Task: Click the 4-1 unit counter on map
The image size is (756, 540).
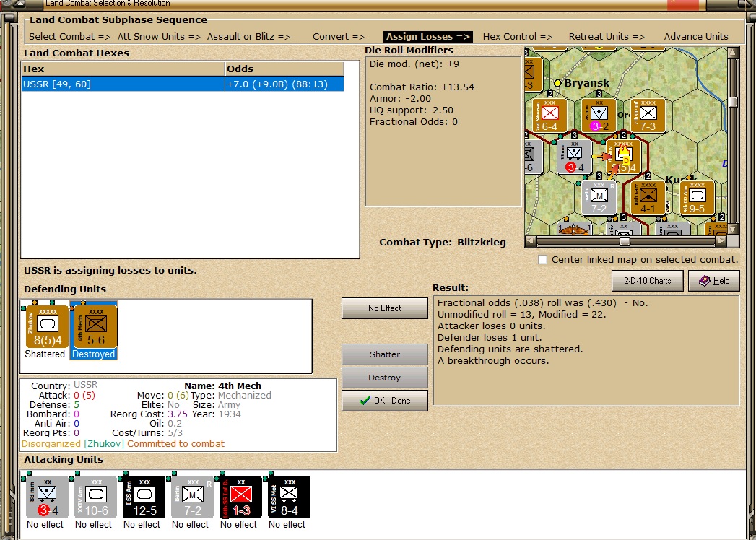Action: pyautogui.click(x=648, y=198)
